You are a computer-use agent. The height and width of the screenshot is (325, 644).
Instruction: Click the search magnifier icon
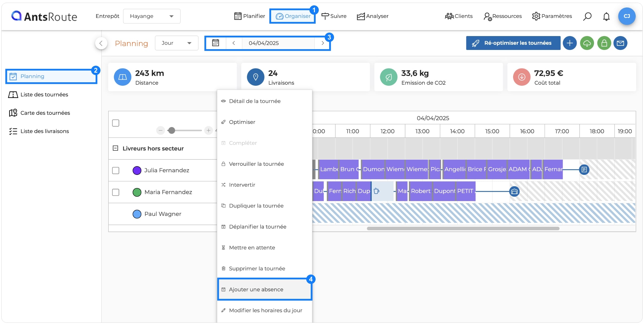coord(587,16)
